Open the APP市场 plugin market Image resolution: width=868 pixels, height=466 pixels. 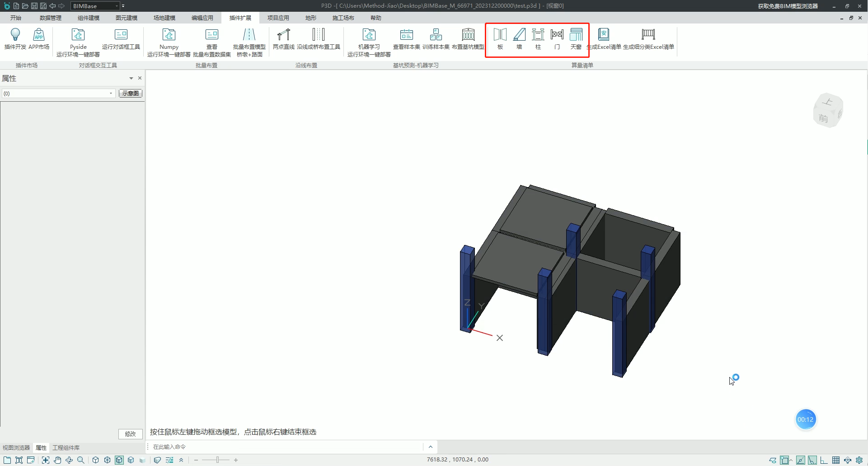pyautogui.click(x=39, y=38)
